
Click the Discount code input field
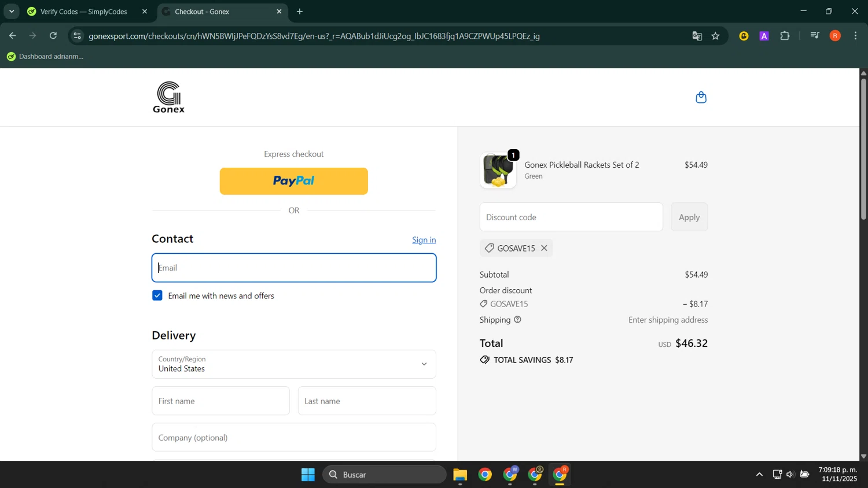tap(571, 217)
